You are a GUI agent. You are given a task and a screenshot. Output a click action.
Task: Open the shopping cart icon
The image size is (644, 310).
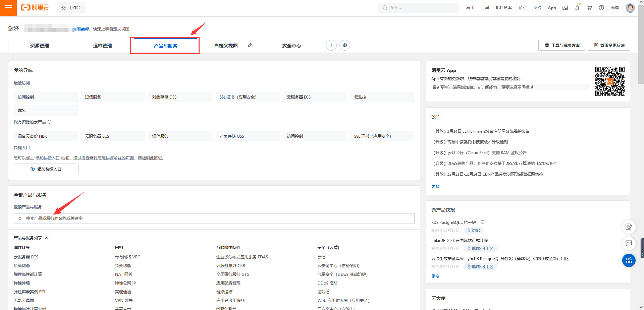pos(589,8)
